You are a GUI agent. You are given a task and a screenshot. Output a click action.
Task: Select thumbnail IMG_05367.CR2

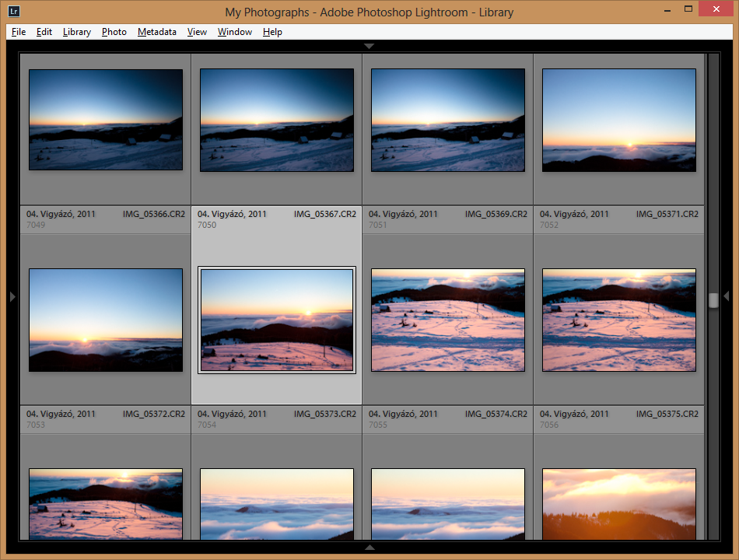pyautogui.click(x=277, y=120)
